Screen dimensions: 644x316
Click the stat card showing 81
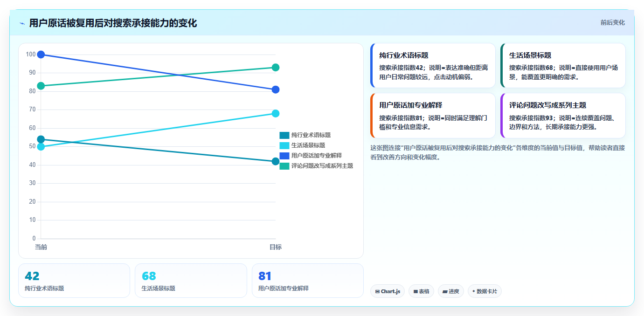click(308, 281)
